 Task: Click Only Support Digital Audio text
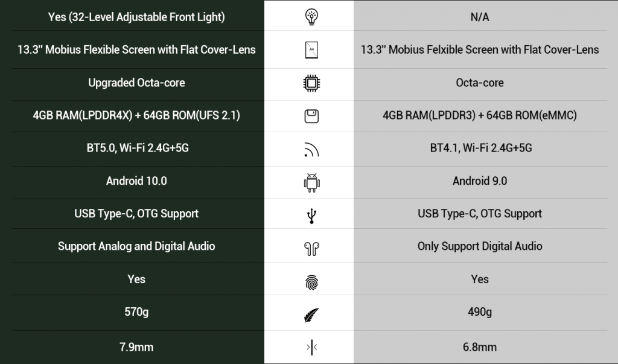(480, 246)
